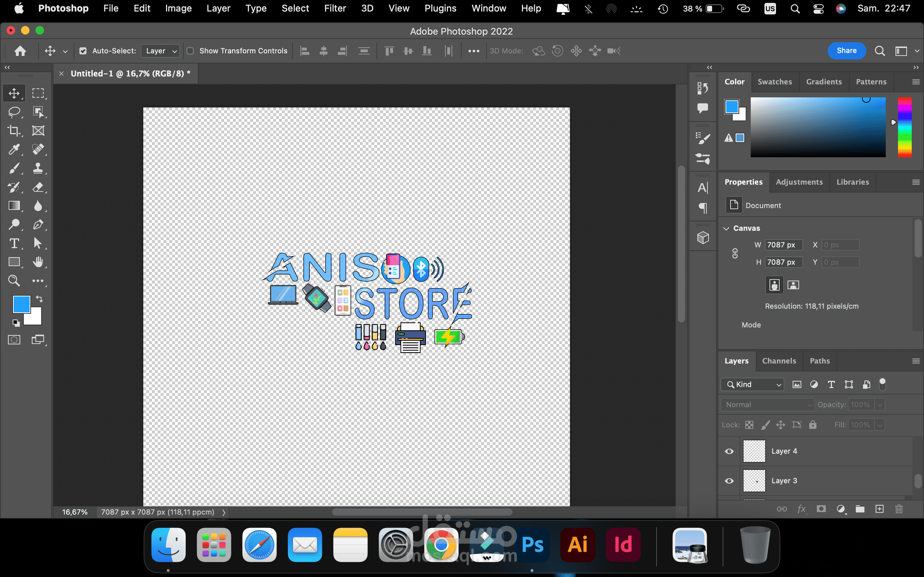
Task: Click the foreground color swatch in toolbar
Action: coord(21,304)
